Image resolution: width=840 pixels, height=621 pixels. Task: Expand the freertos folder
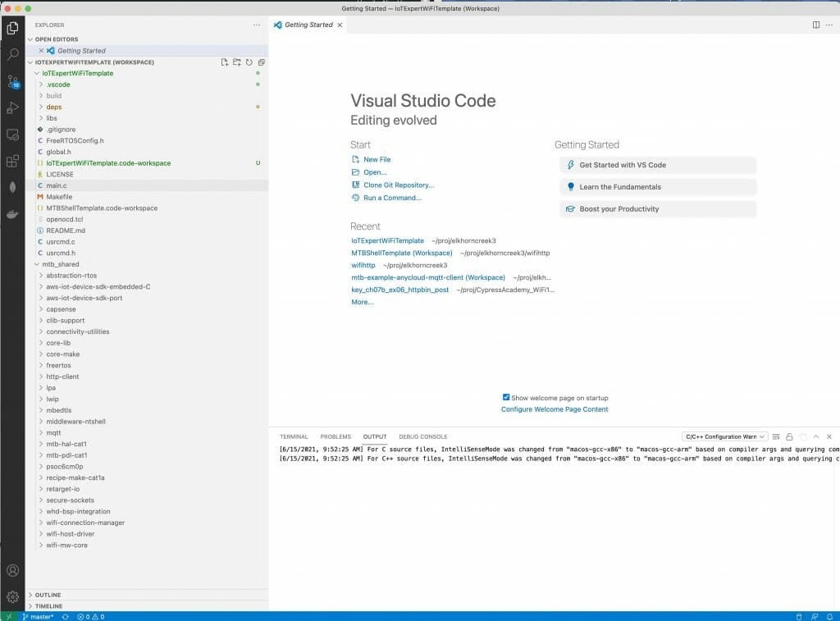click(41, 365)
